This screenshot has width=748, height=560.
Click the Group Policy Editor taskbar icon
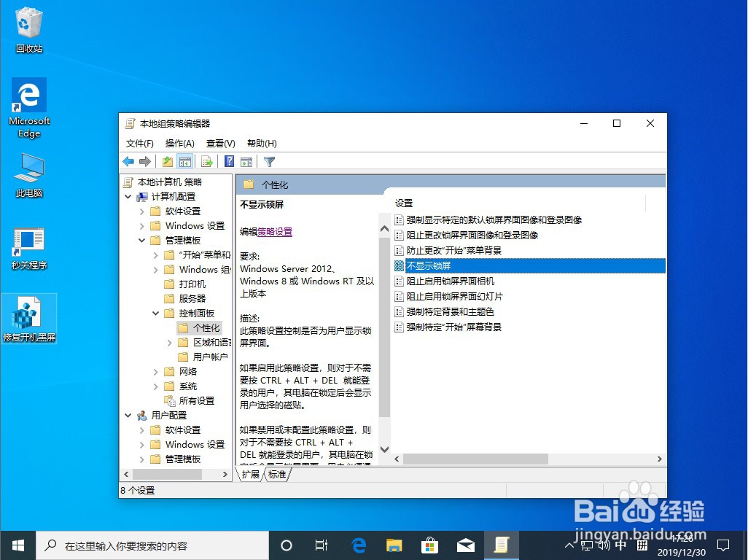pos(502,545)
